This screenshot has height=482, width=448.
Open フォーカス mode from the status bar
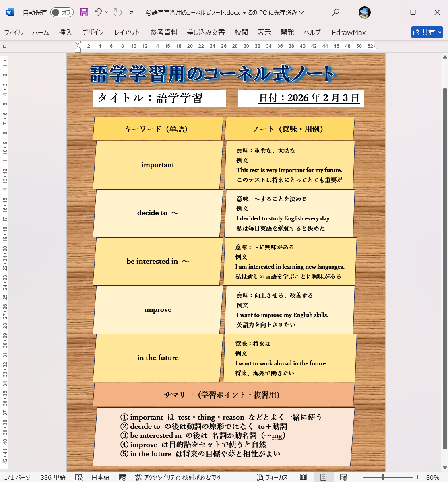(x=273, y=477)
